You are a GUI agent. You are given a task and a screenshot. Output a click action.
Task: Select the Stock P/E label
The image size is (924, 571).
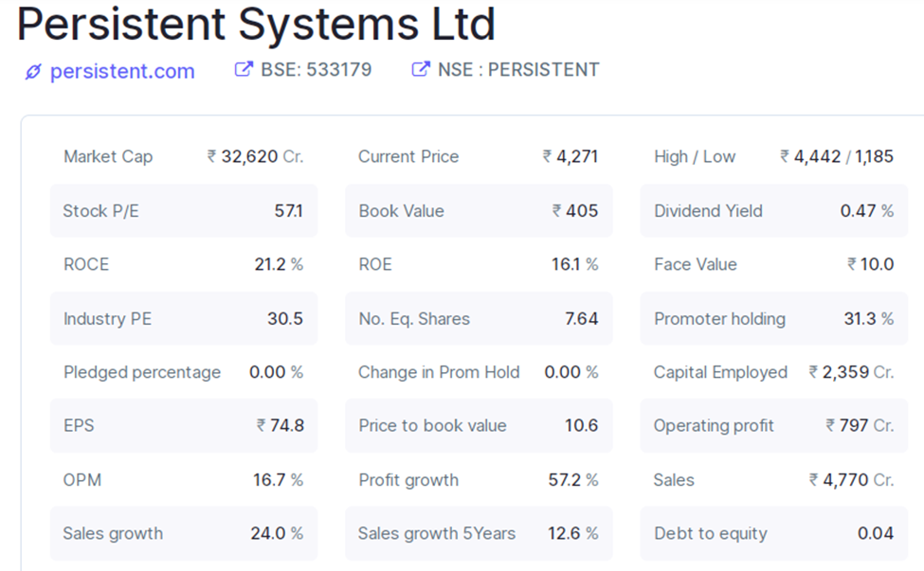tap(100, 211)
